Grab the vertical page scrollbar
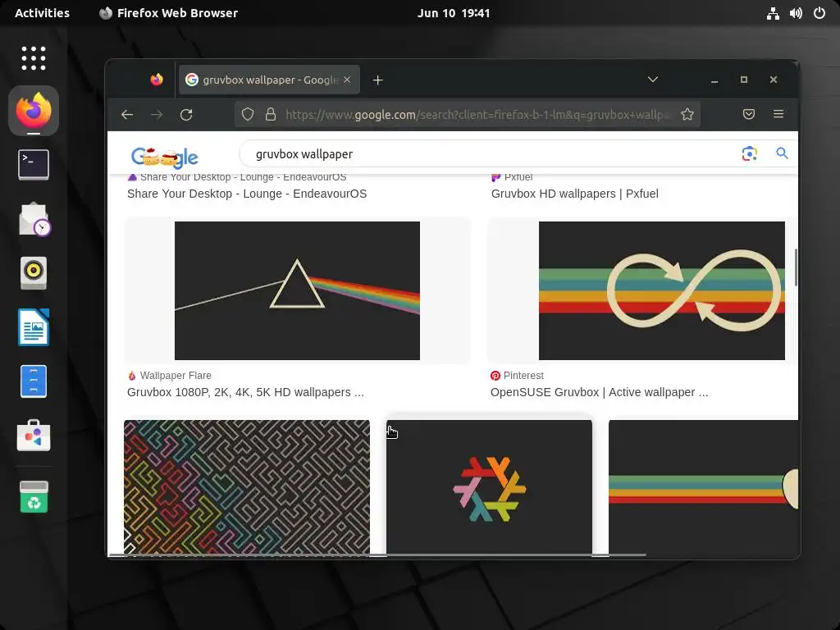The height and width of the screenshot is (630, 840). [x=796, y=267]
